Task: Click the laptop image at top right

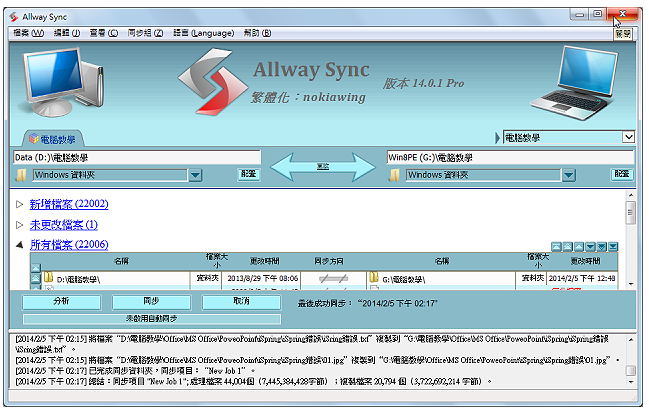Action: coord(573,83)
